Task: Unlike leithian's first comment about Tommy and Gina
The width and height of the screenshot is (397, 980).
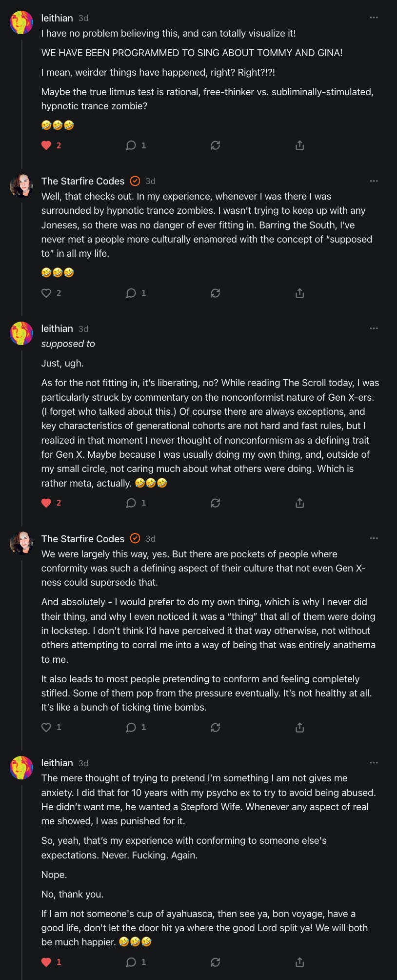Action: 46,145
